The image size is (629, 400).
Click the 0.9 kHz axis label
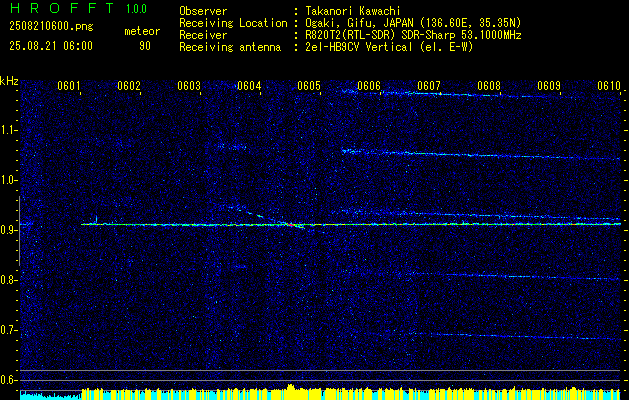[x=8, y=230]
